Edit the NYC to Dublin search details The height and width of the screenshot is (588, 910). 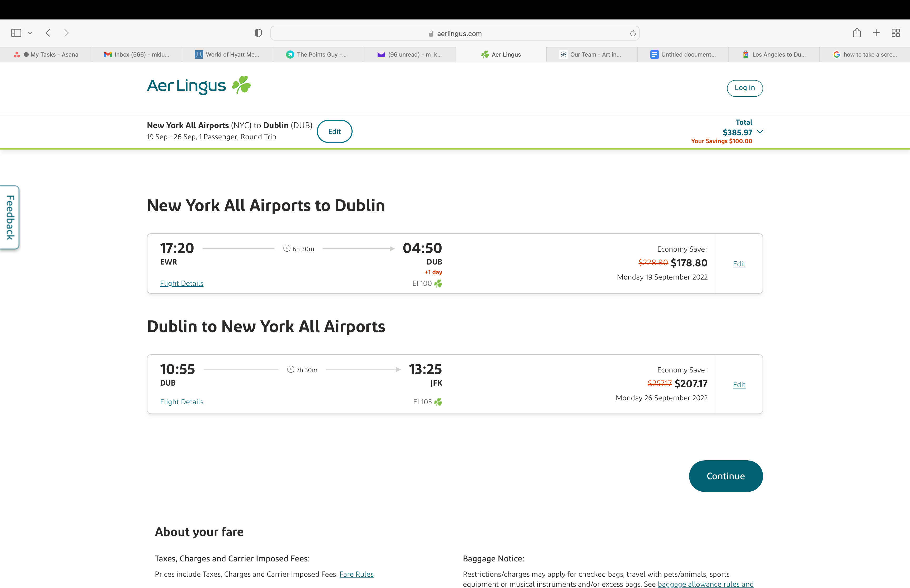[x=334, y=131]
